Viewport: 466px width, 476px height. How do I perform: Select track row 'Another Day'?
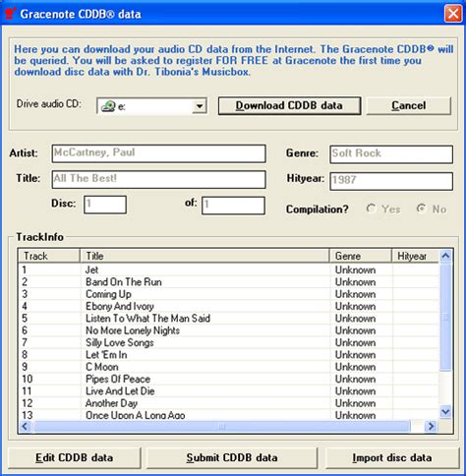[x=229, y=403]
